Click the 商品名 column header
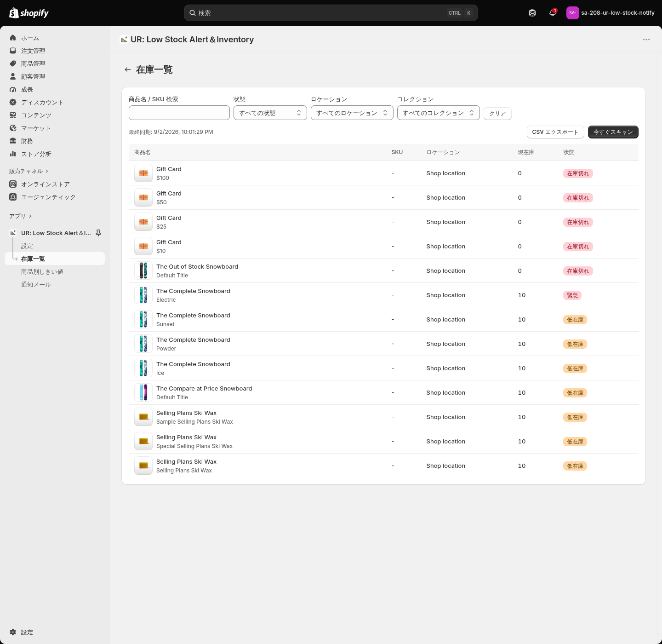 click(143, 152)
